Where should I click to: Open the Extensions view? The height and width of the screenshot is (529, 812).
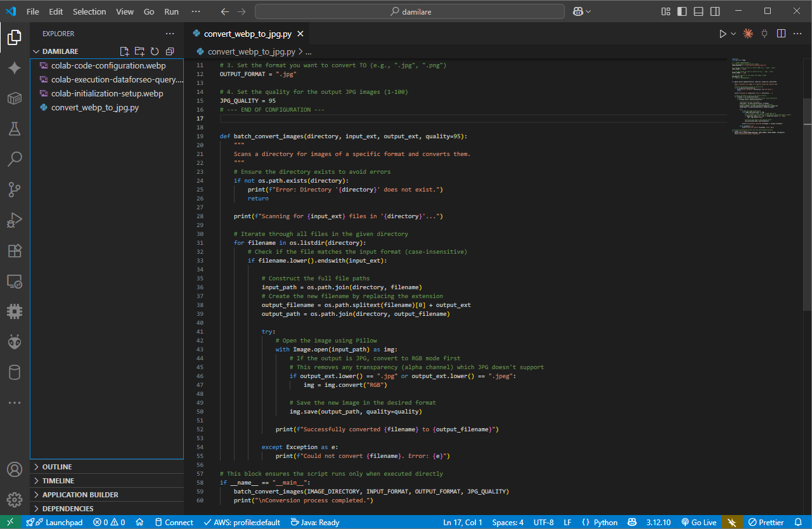15,251
